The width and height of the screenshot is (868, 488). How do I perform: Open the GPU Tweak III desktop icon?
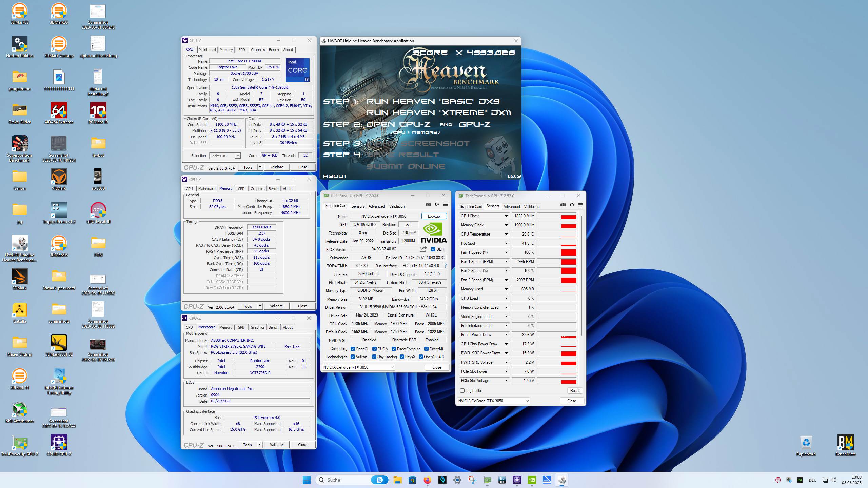pyautogui.click(x=98, y=213)
